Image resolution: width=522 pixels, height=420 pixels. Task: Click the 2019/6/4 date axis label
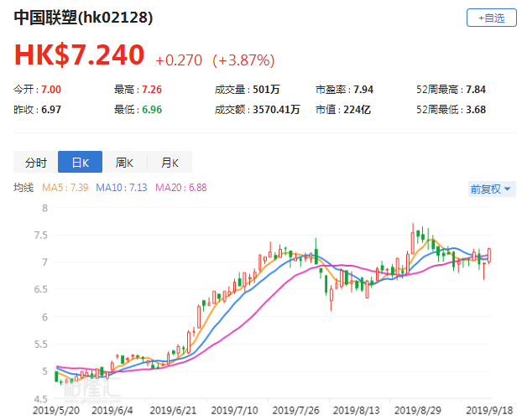pos(112,411)
